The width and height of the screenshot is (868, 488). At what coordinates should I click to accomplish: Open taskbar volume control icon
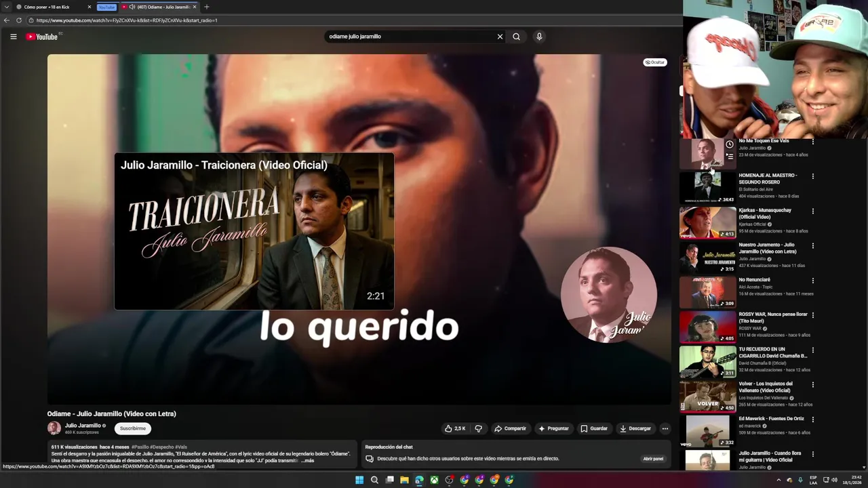coord(834,480)
